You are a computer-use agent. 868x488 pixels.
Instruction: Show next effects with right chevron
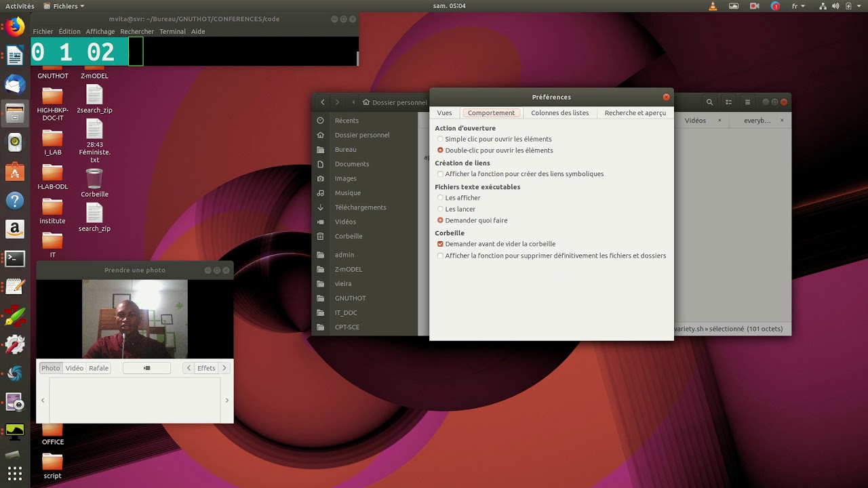coord(224,368)
